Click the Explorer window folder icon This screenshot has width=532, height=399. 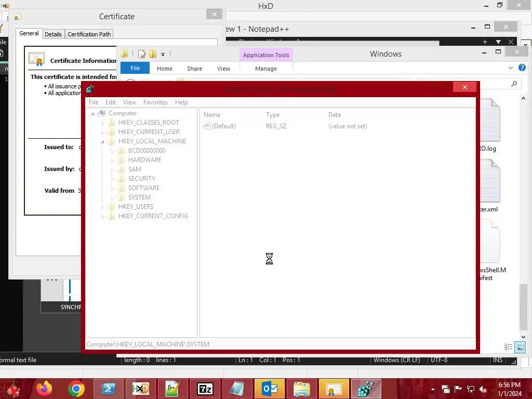[x=125, y=54]
